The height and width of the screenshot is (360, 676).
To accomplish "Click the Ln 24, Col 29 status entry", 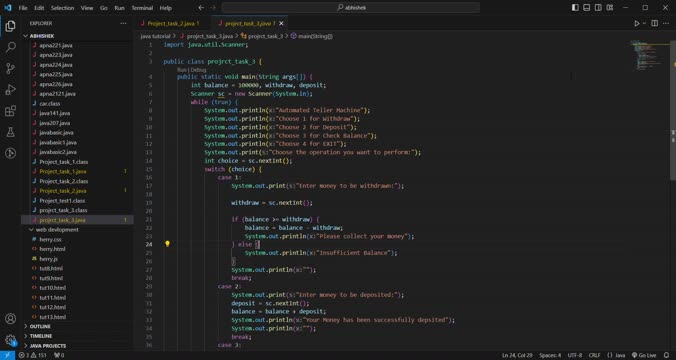I will coord(516,355).
